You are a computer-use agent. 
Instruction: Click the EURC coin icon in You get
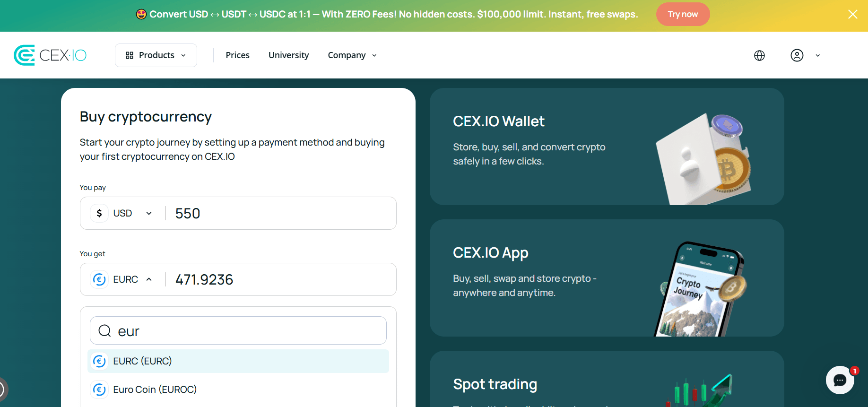pos(99,279)
